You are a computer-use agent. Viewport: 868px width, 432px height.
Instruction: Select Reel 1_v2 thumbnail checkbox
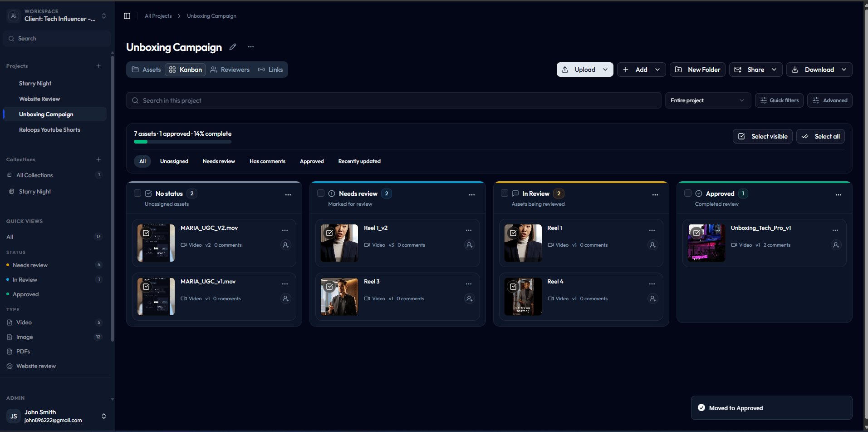point(330,233)
